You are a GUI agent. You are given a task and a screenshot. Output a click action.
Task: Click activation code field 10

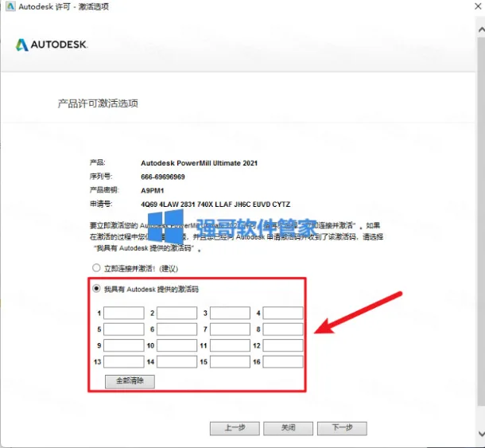(x=177, y=345)
